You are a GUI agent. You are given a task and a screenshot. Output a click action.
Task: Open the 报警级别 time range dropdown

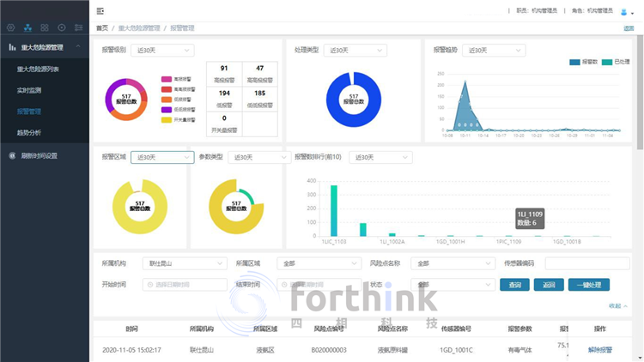[161, 51]
